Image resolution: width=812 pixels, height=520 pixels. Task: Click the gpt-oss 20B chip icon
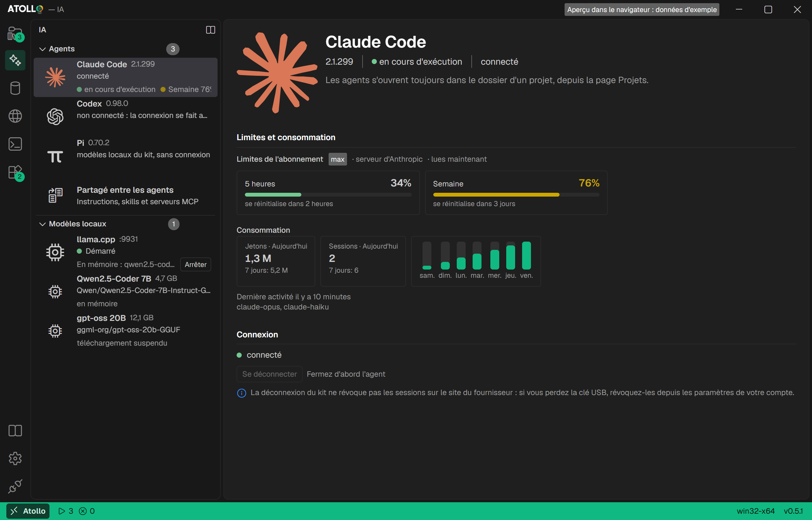(x=55, y=331)
